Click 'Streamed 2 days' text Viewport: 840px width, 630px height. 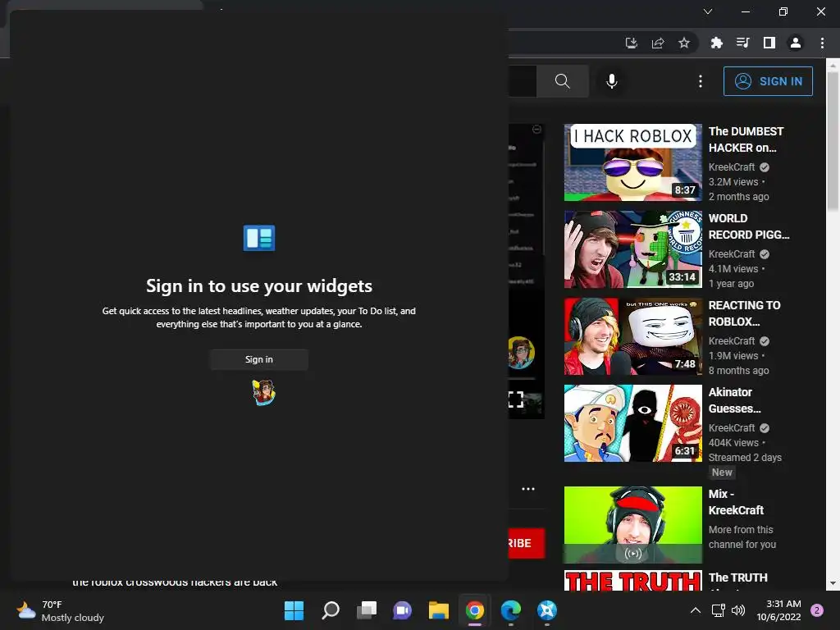[x=745, y=458]
